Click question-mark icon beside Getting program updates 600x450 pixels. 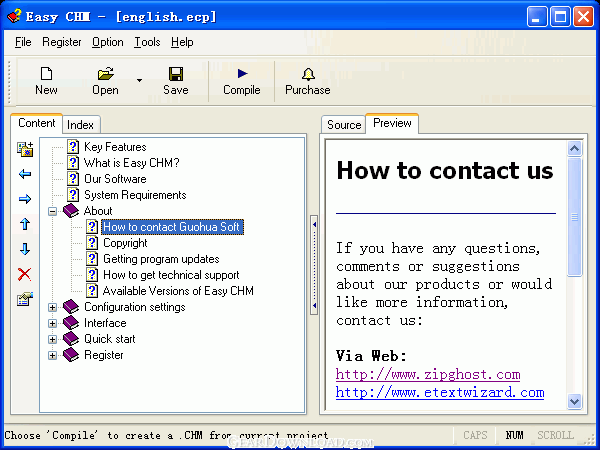coord(92,259)
